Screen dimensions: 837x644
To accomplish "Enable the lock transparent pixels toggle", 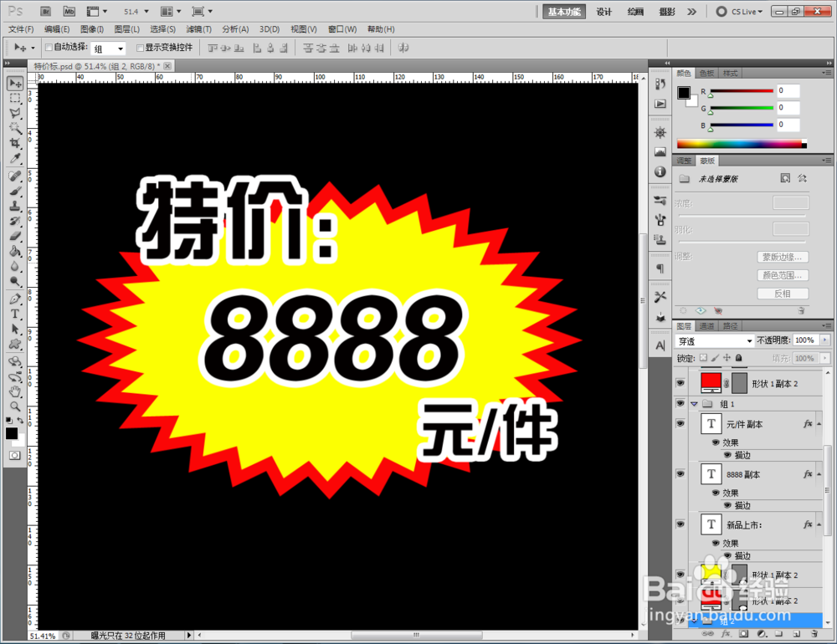I will point(703,358).
